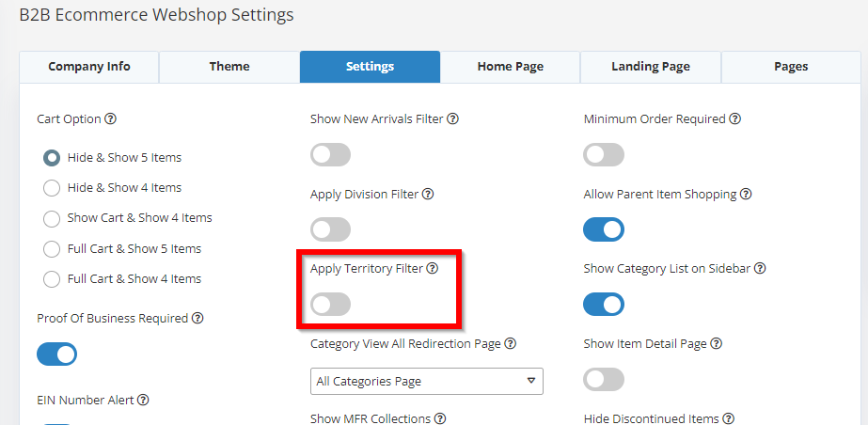
Task: Open help for Category View All Redirection Page
Action: 511,343
